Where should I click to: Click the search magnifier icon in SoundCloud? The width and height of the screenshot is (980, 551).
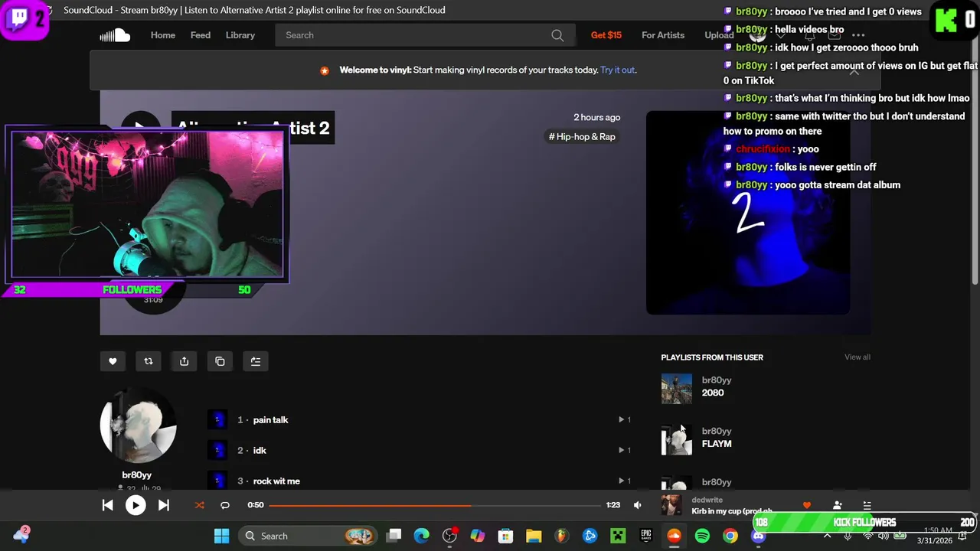click(557, 35)
